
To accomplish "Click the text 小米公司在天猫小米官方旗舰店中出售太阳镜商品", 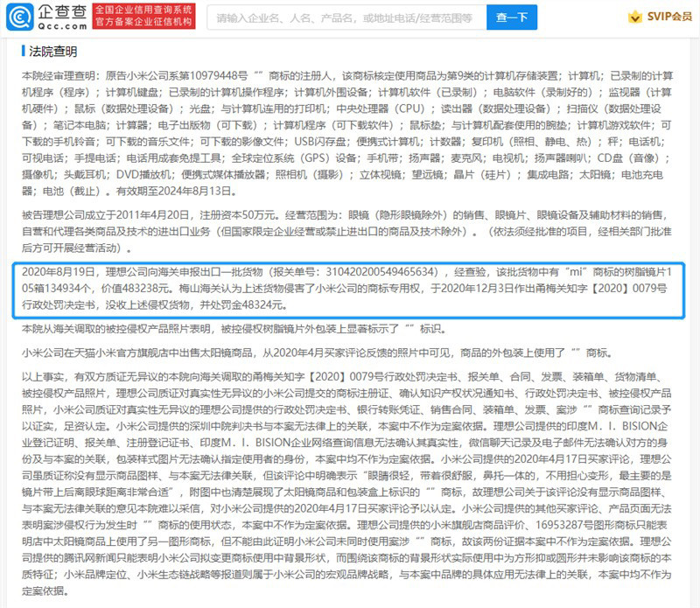I will [137, 353].
